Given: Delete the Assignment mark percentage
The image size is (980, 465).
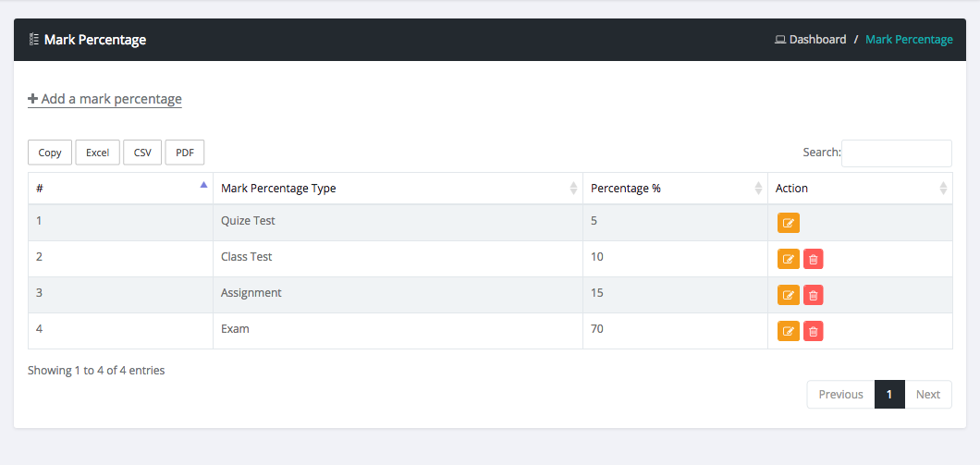Looking at the screenshot, I should click(x=813, y=295).
